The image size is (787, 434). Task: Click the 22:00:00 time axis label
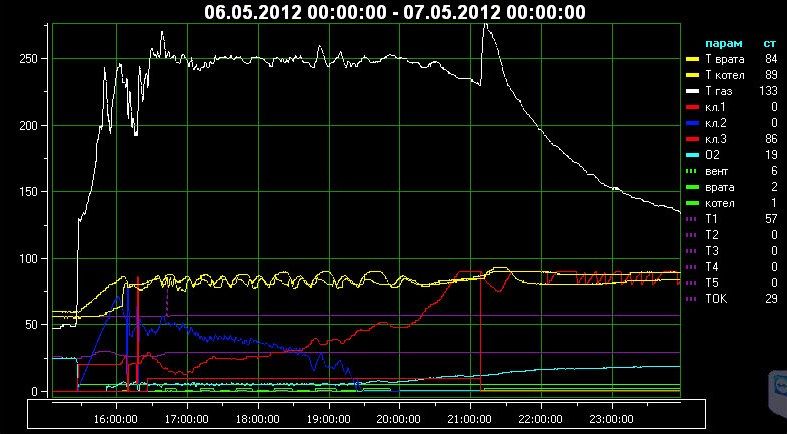pos(541,419)
